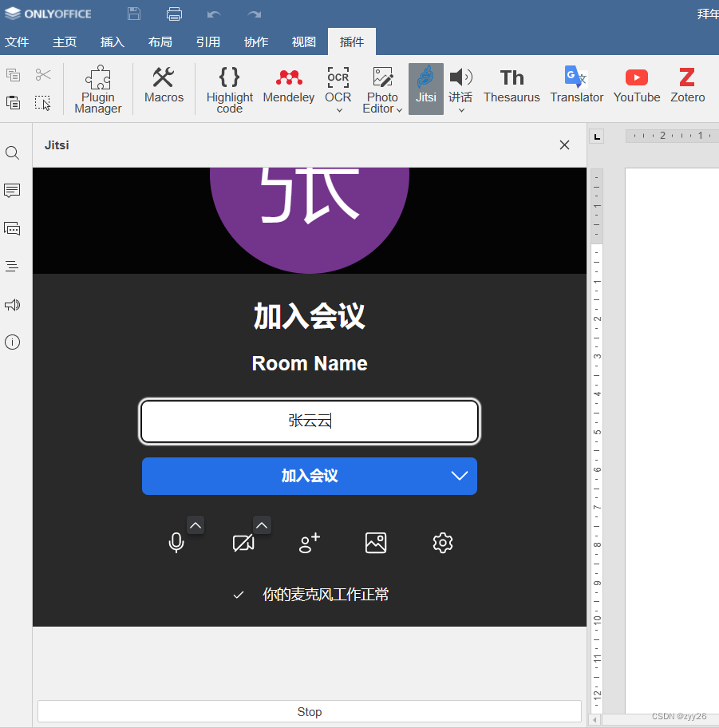
Task: Open the About info sidebar icon
Action: [13, 342]
